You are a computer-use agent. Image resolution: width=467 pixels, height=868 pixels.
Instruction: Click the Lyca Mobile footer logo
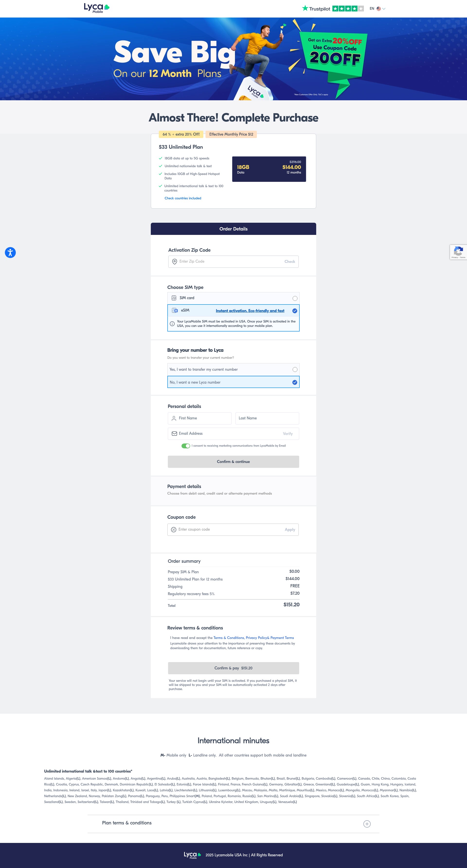click(x=192, y=855)
